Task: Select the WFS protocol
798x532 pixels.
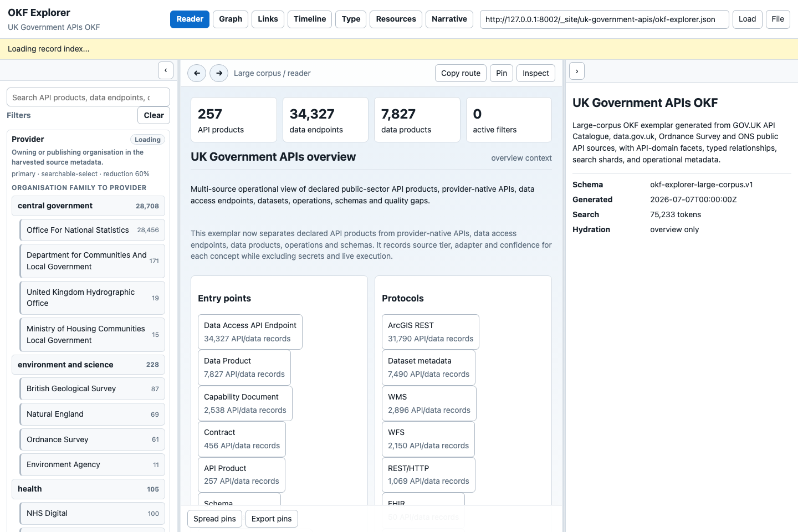Action: click(428, 439)
